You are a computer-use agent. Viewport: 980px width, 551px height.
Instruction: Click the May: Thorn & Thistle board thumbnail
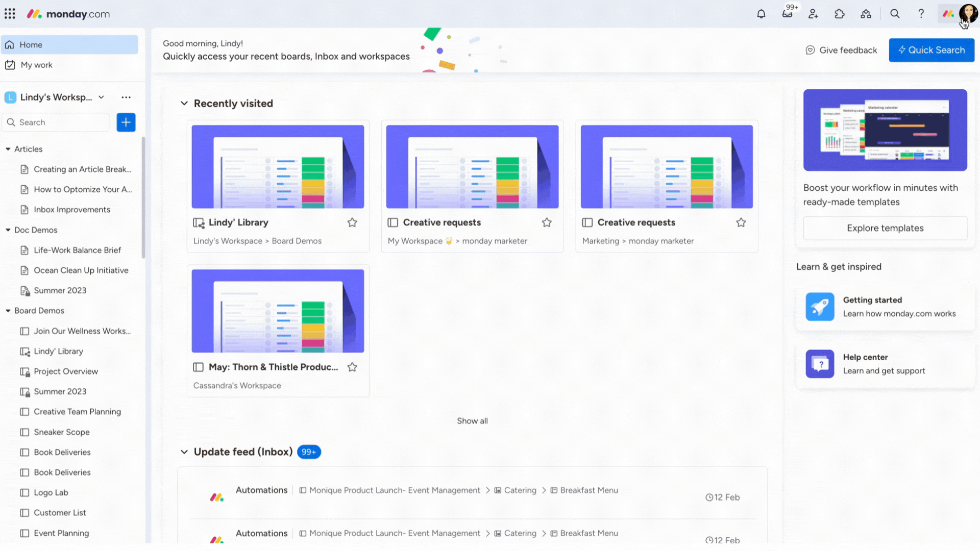(278, 311)
